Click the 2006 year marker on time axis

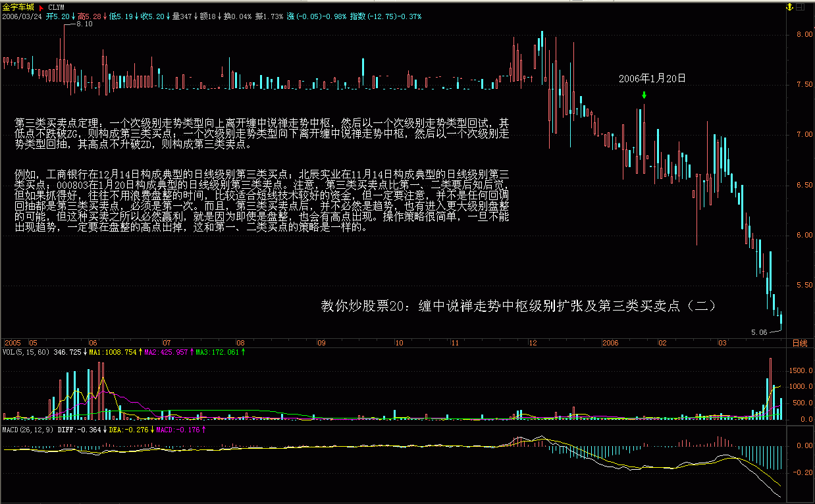tap(610, 343)
